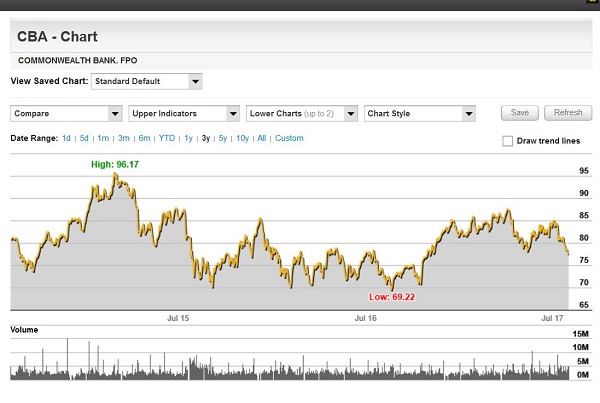Screen dimensions: 600x403
Task: Show All date range
Action: click(x=262, y=138)
